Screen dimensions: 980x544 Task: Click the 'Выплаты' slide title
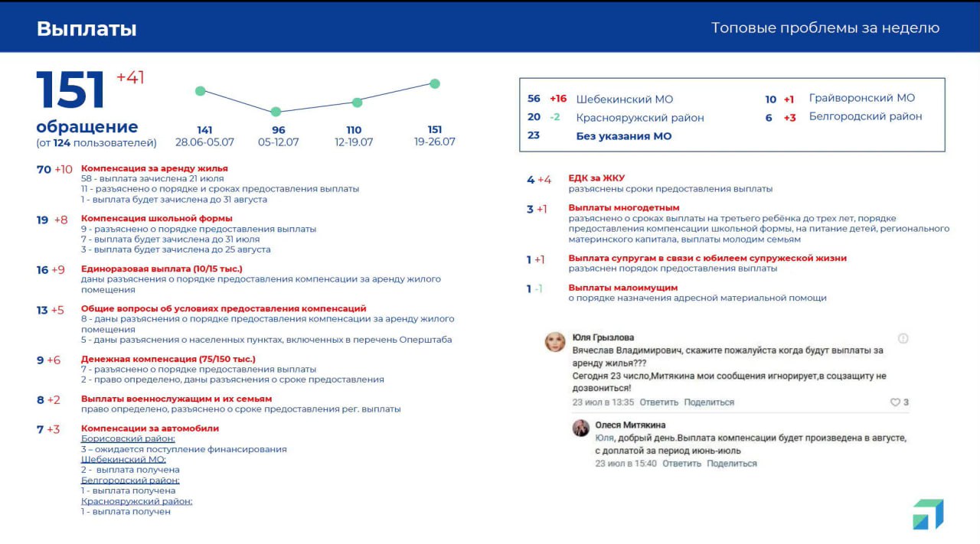coord(87,29)
